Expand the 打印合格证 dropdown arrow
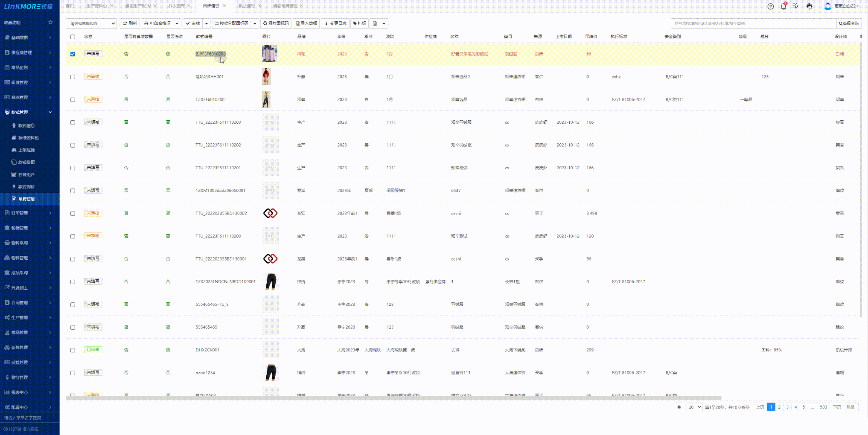 coord(177,23)
